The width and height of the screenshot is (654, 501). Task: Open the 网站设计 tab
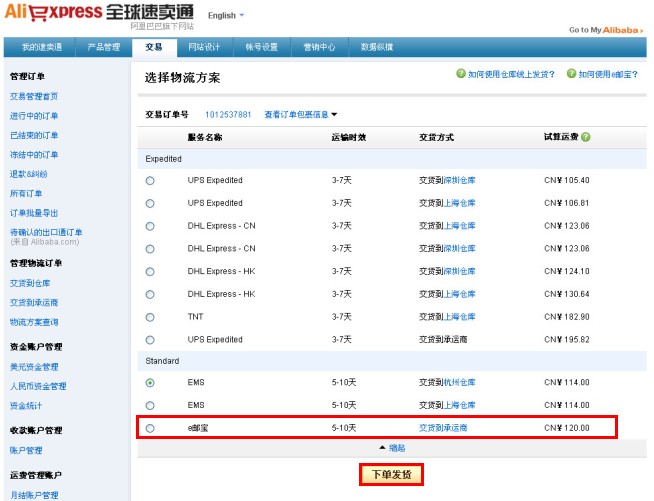pyautogui.click(x=204, y=47)
